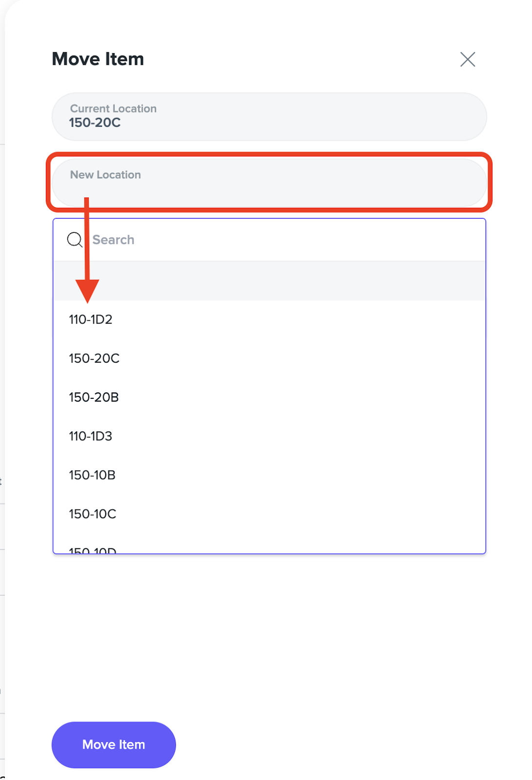Close the Move Item dialog
532x780 pixels.
(x=468, y=59)
